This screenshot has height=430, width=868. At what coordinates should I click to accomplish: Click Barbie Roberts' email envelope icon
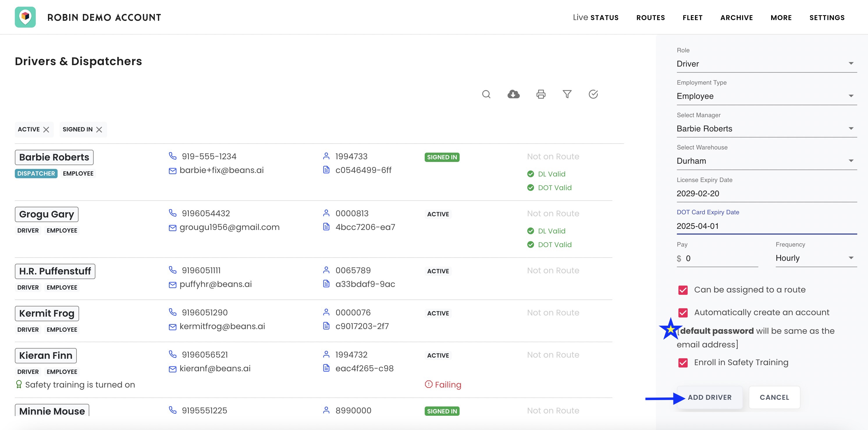click(x=172, y=171)
